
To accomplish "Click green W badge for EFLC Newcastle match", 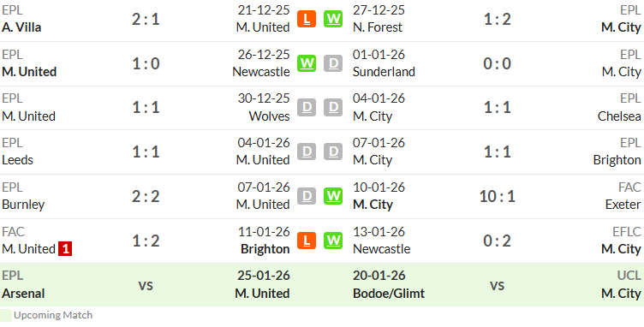I will point(332,241).
